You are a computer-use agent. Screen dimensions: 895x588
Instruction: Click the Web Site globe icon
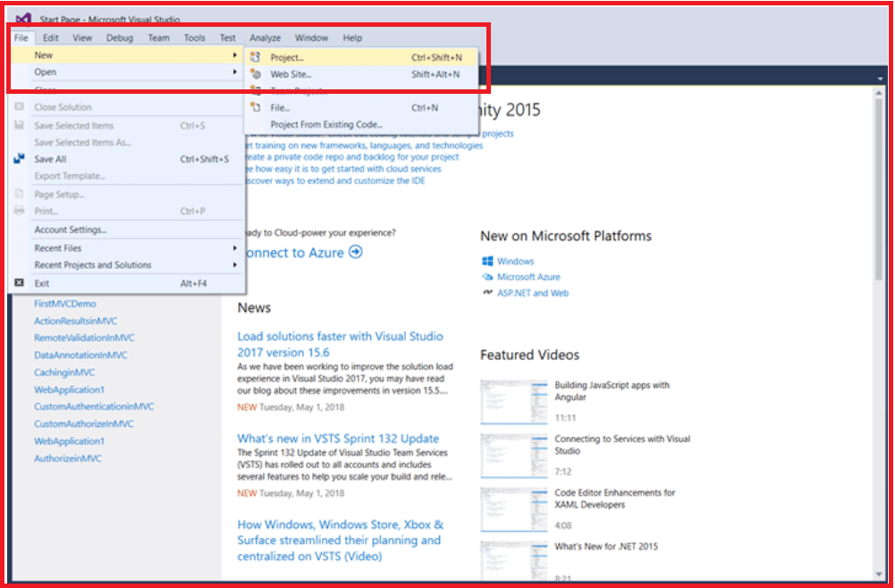(x=256, y=74)
